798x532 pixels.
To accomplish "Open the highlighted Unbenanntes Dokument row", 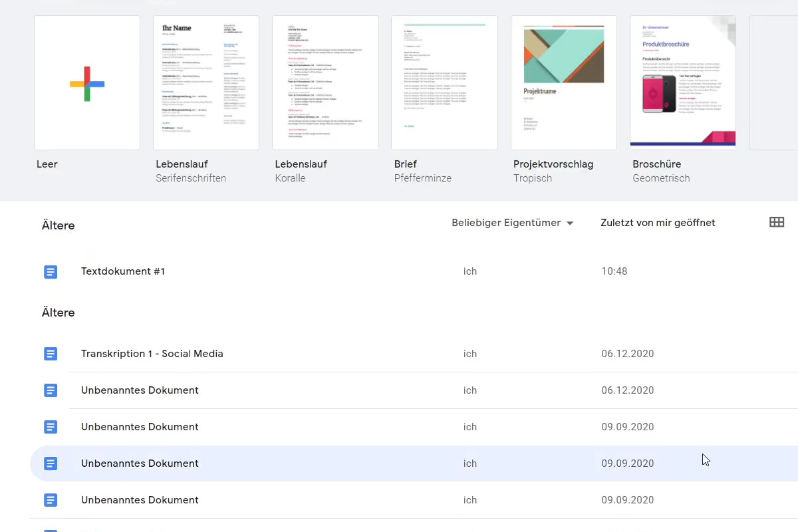I will point(414,464).
